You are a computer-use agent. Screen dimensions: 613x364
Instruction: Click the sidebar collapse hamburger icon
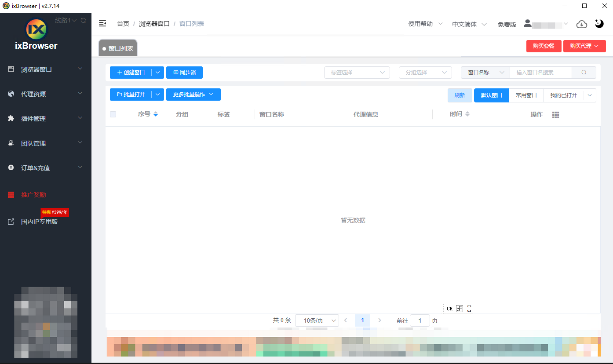coord(102,24)
